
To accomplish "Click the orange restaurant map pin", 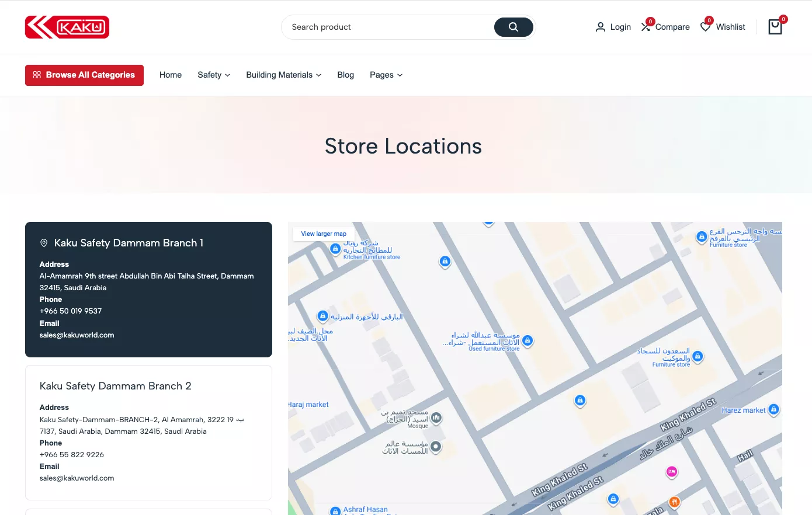I will coord(674,502).
